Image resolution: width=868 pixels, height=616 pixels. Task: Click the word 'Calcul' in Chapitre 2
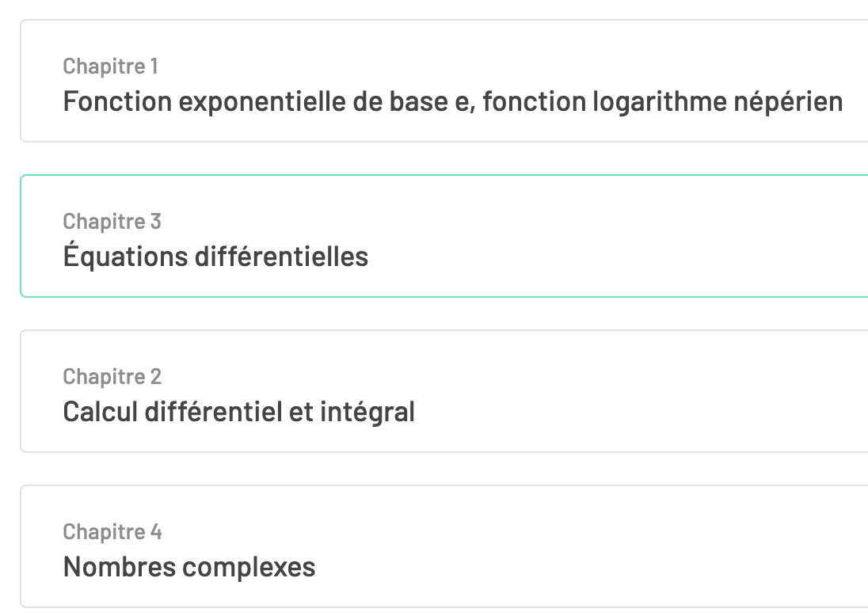pyautogui.click(x=100, y=413)
